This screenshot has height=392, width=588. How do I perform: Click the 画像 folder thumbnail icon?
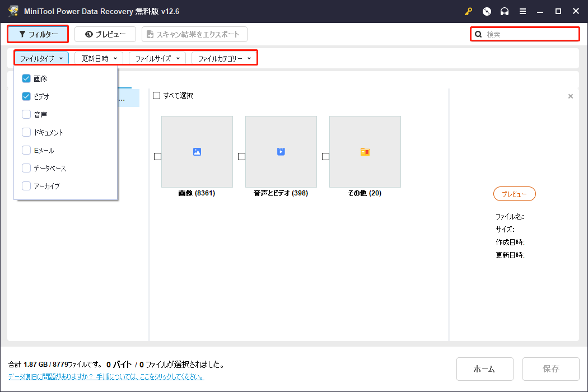(x=197, y=151)
